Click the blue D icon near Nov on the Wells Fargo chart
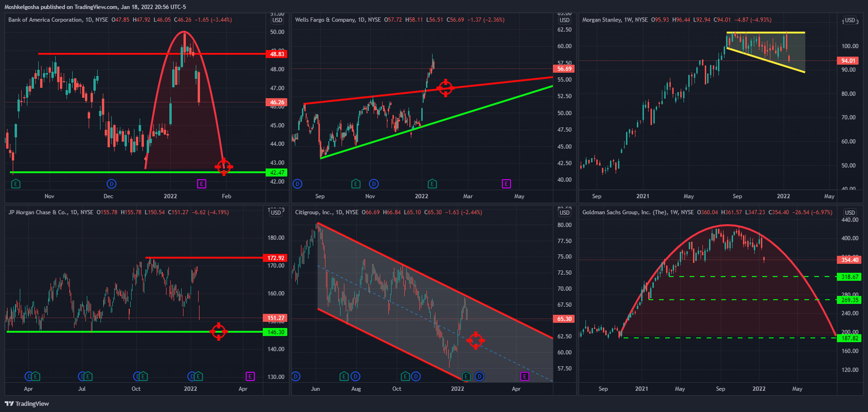 click(374, 184)
